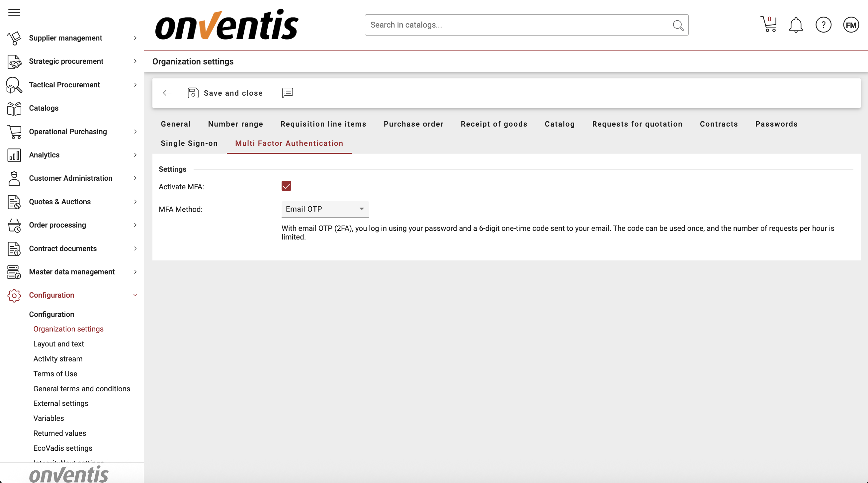Open the shopping cart in the header
This screenshot has height=483, width=868.
click(x=769, y=25)
